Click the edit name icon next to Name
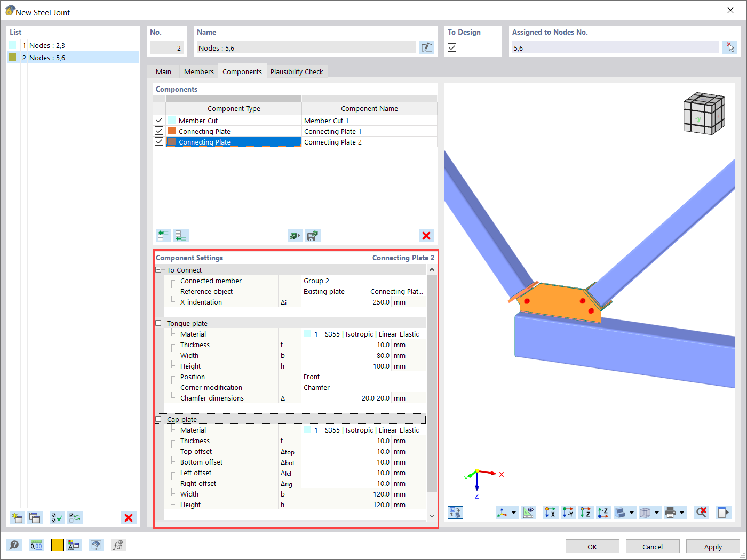This screenshot has height=560, width=747. pos(426,47)
